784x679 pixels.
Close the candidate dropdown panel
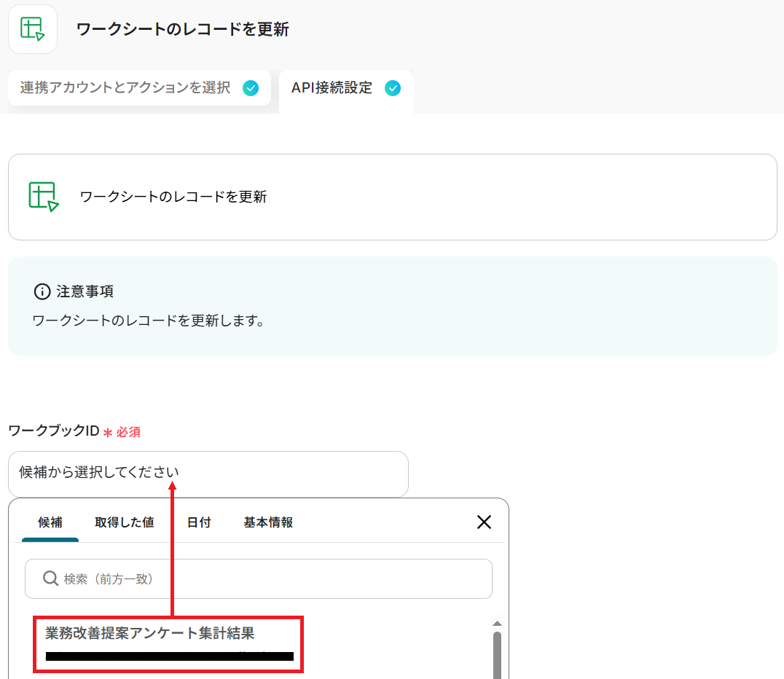click(x=484, y=522)
